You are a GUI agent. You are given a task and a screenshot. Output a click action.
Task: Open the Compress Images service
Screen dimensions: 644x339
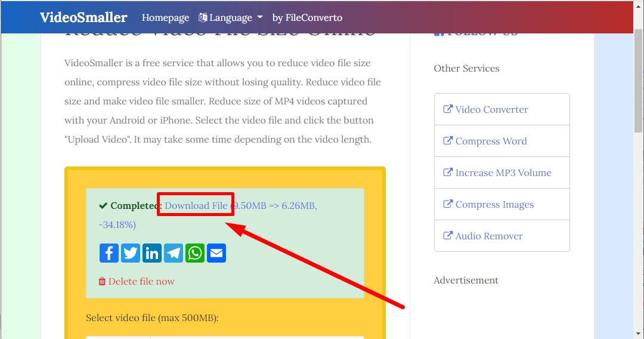coord(494,204)
